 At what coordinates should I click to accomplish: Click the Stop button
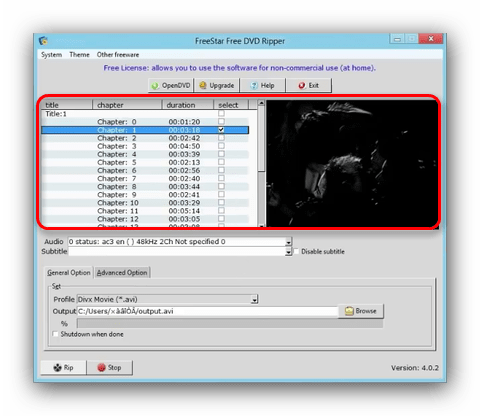pos(109,367)
